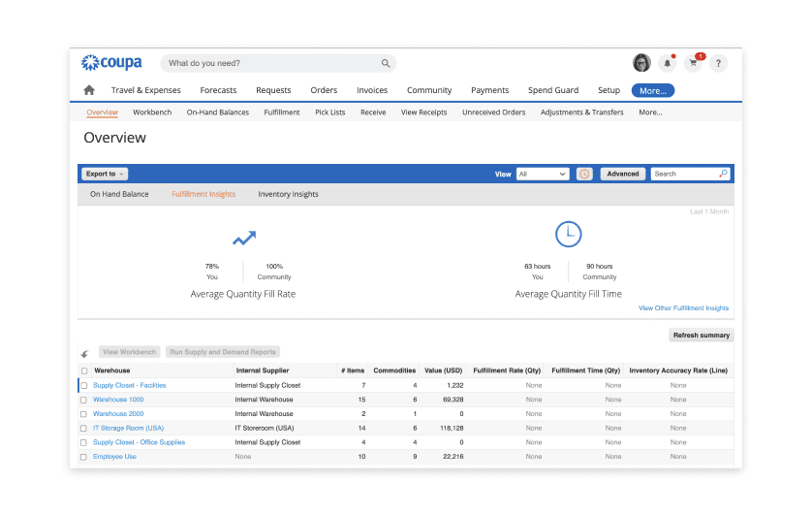This screenshot has height=515, width=812.
Task: Click the What do you need search field
Action: [273, 63]
